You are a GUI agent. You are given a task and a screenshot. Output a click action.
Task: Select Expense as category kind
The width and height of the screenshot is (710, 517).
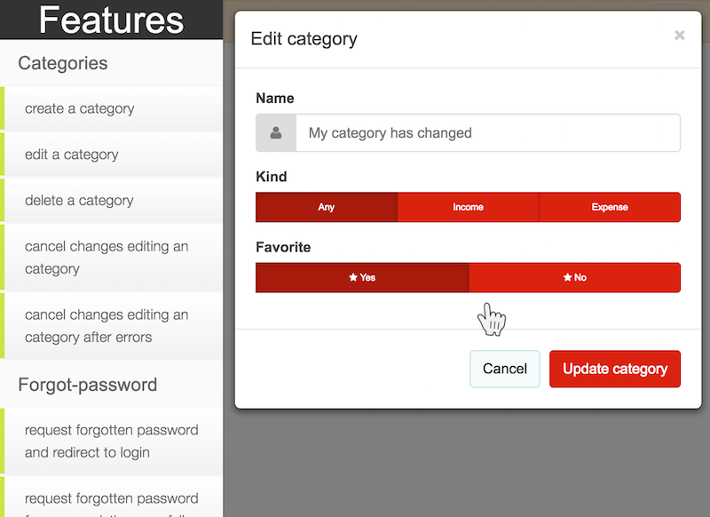[x=610, y=207]
